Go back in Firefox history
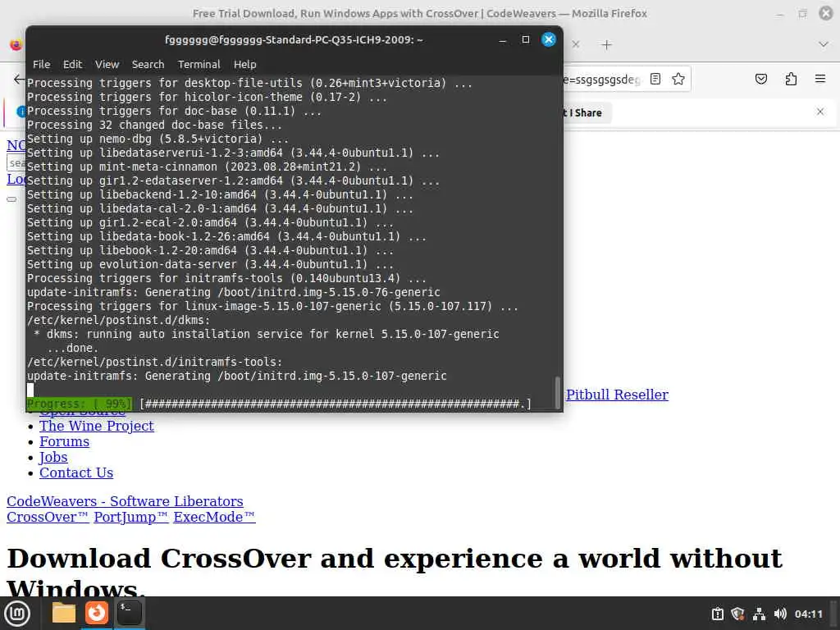840x630 pixels. tap(19, 80)
